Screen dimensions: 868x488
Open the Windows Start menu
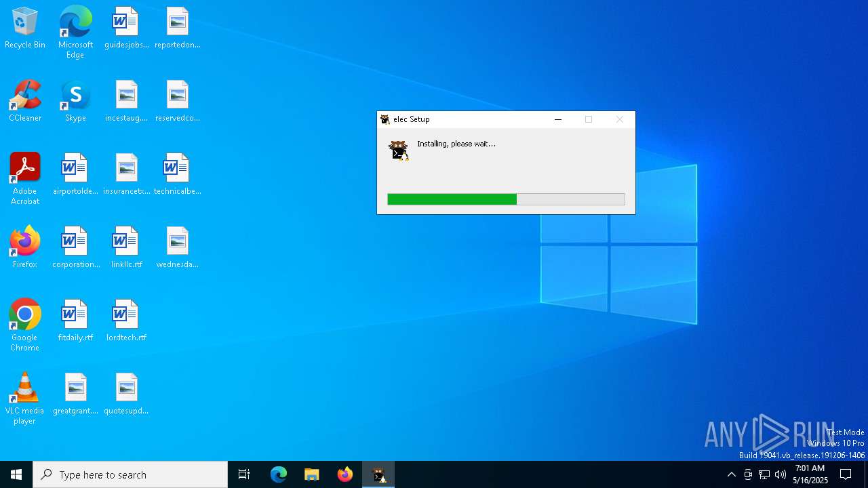pyautogui.click(x=16, y=474)
